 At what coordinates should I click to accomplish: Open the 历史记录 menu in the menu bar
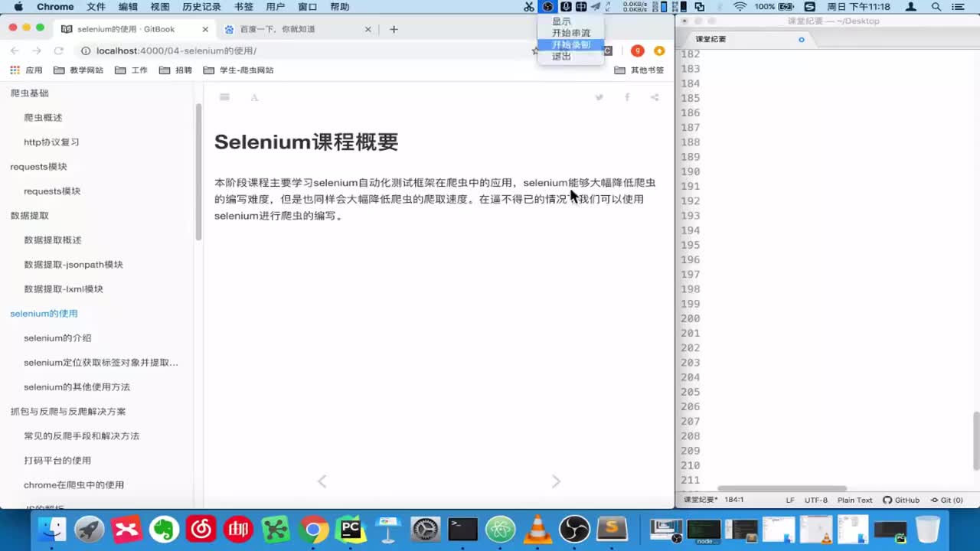(201, 7)
